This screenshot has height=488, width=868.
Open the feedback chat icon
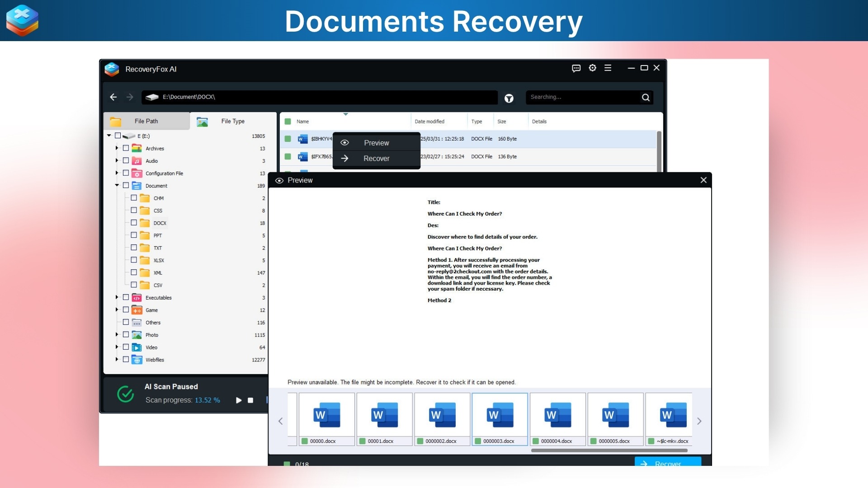pos(576,68)
